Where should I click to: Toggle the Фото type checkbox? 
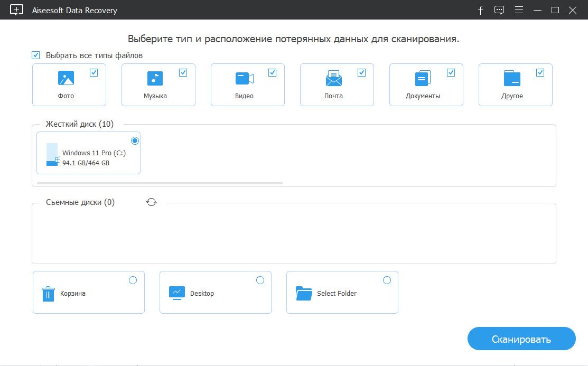(94, 73)
